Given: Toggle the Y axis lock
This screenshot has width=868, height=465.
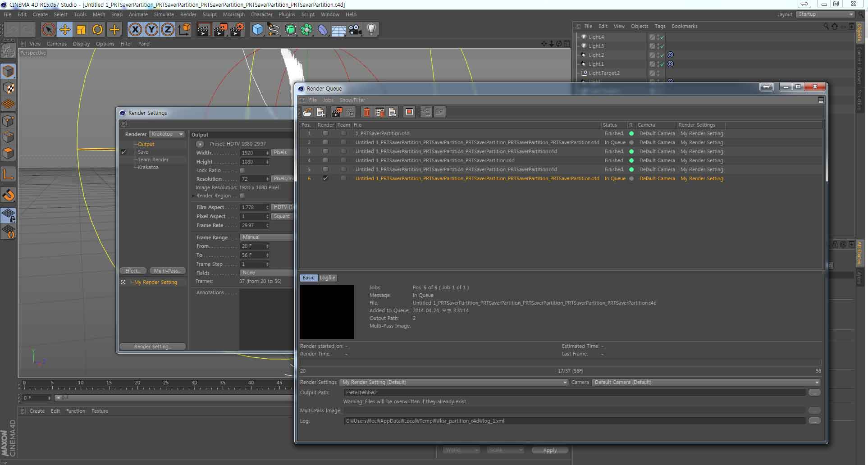Looking at the screenshot, I should [x=151, y=30].
